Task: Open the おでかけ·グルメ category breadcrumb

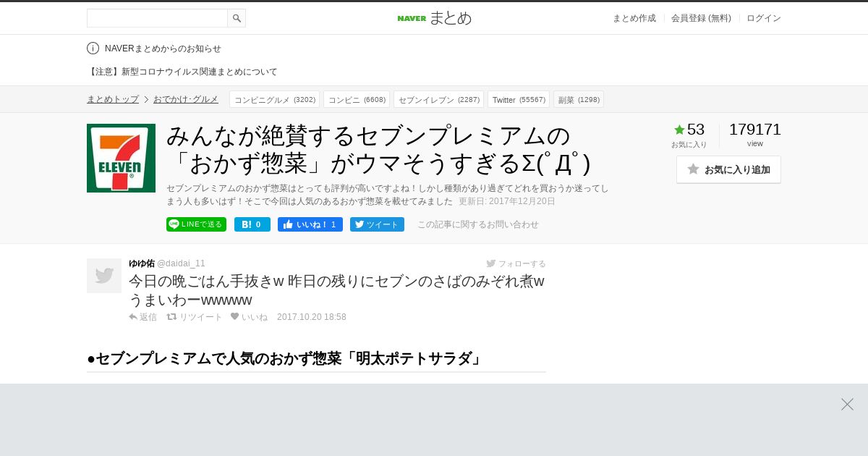Action: tap(186, 99)
